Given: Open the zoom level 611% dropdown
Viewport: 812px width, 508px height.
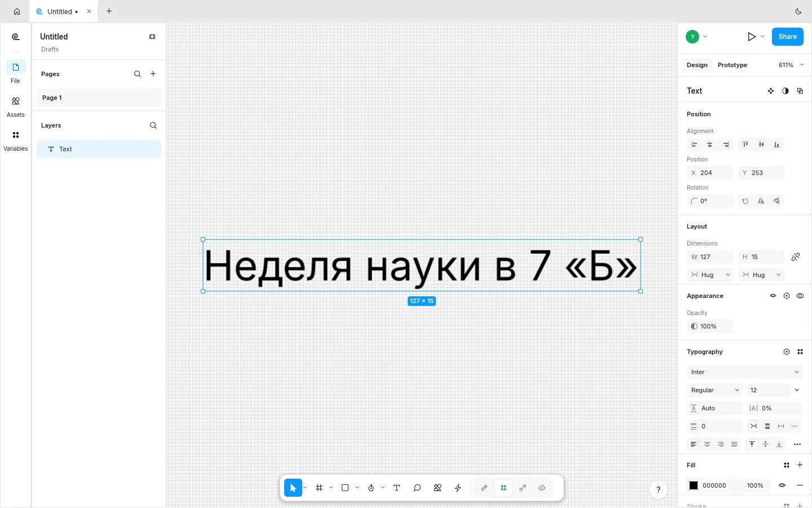Looking at the screenshot, I should point(791,65).
